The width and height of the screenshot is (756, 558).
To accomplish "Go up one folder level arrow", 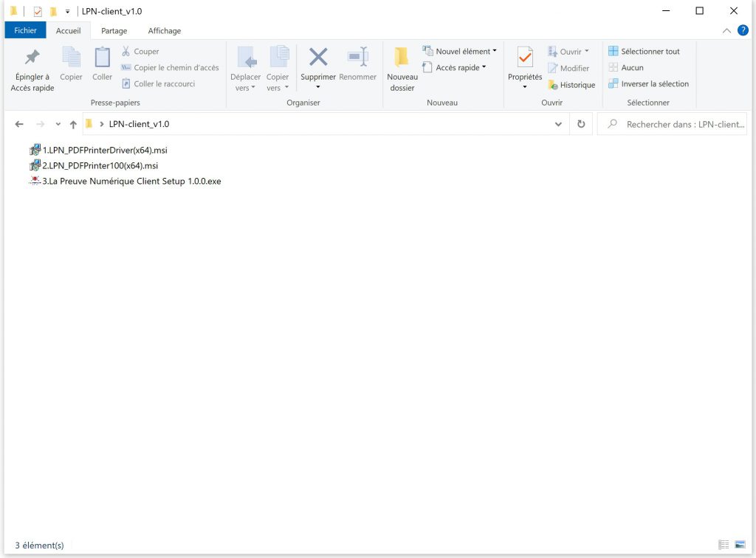I will point(73,124).
